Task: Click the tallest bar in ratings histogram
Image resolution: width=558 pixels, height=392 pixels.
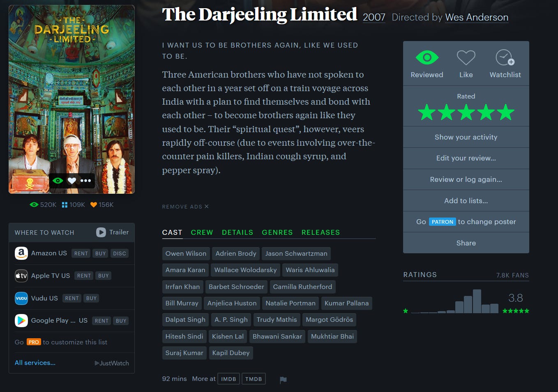Action: (x=477, y=301)
